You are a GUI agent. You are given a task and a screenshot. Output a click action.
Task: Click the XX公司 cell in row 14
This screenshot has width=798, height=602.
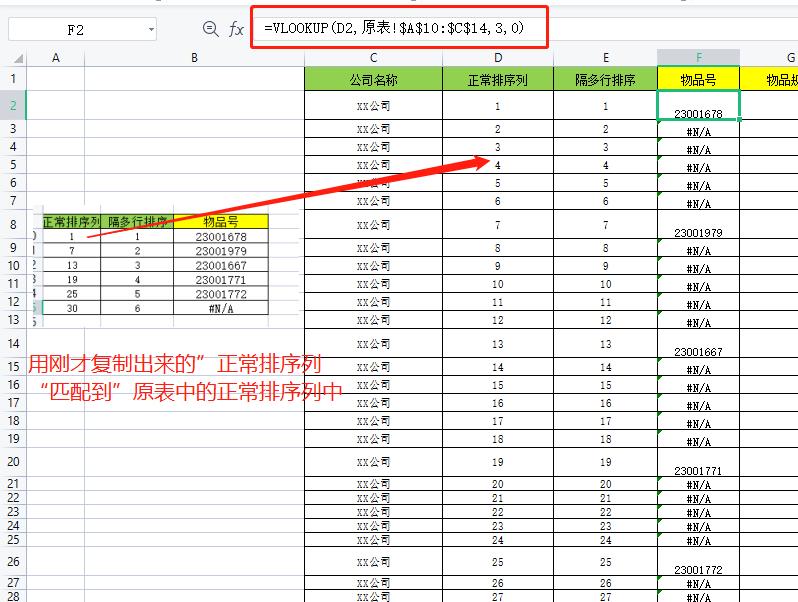click(374, 343)
